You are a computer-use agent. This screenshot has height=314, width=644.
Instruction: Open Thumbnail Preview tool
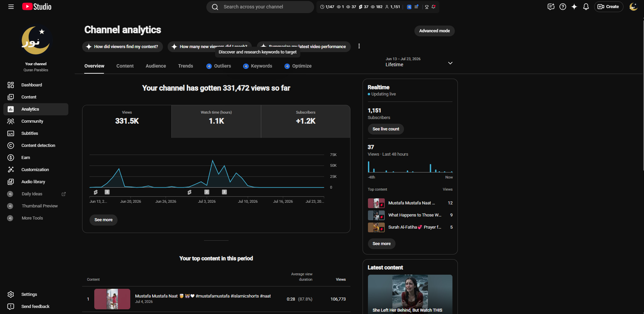point(36,206)
